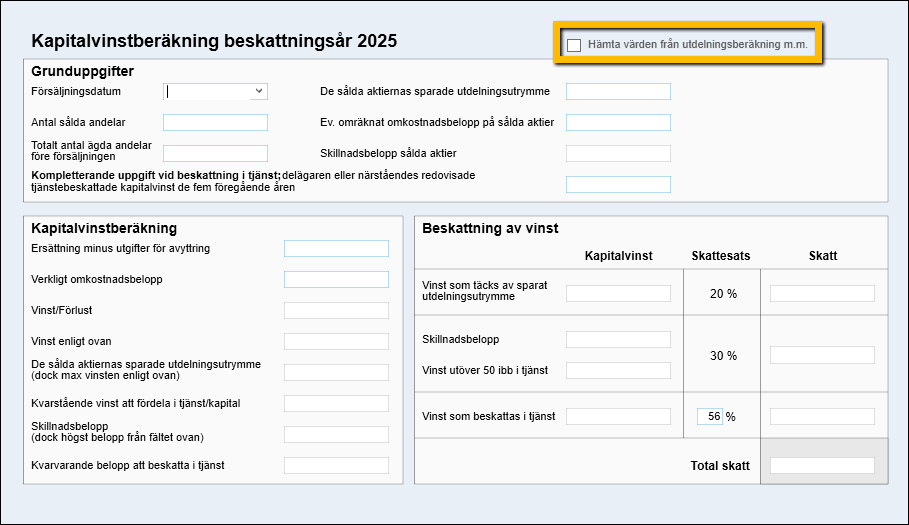
Task: Select the Skatt field on 20 % row
Action: point(822,293)
